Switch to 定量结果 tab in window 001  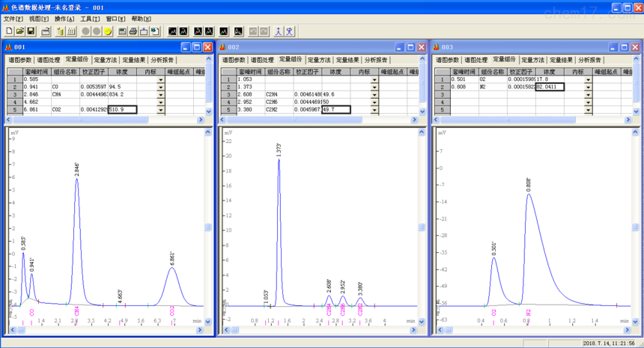point(136,60)
